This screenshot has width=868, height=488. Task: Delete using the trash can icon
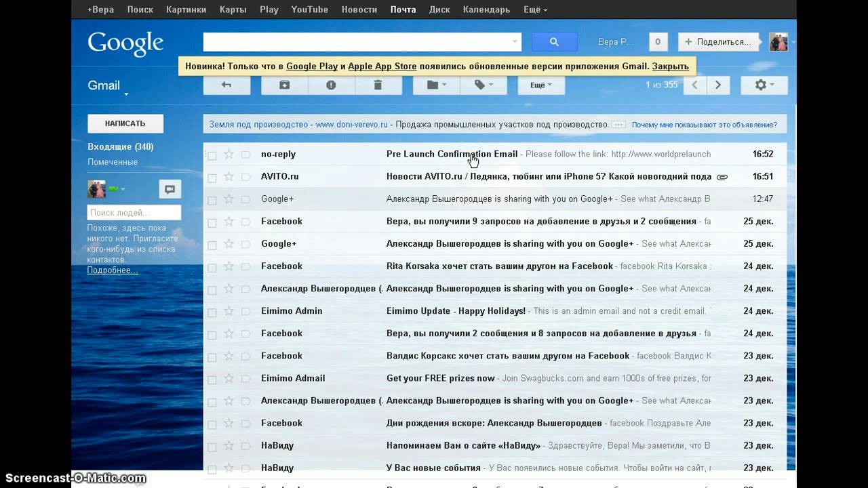tap(378, 85)
